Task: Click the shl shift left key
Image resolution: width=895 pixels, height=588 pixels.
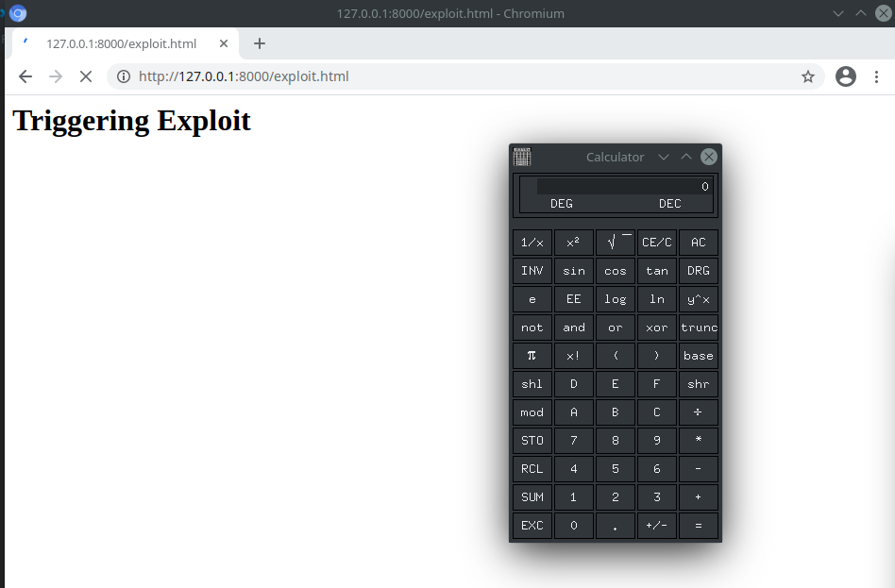Action: point(532,383)
